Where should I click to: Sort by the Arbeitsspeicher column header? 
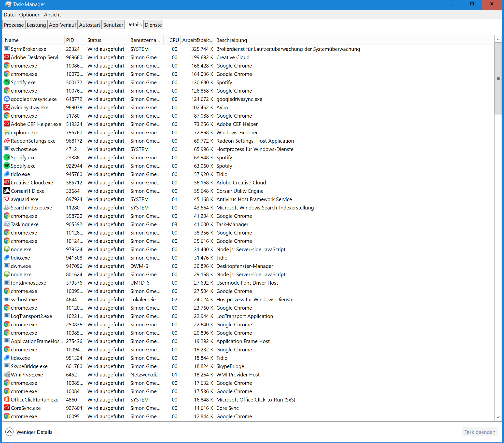pyautogui.click(x=198, y=40)
